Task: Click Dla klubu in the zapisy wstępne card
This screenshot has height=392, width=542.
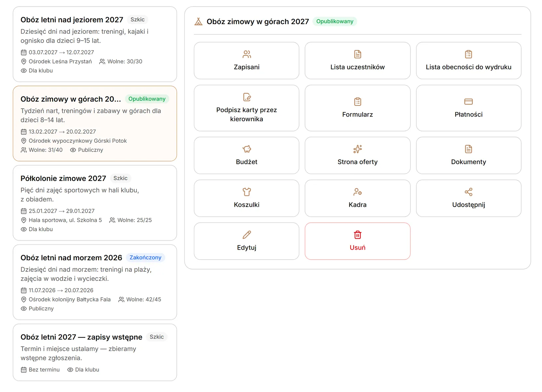Action: click(87, 370)
